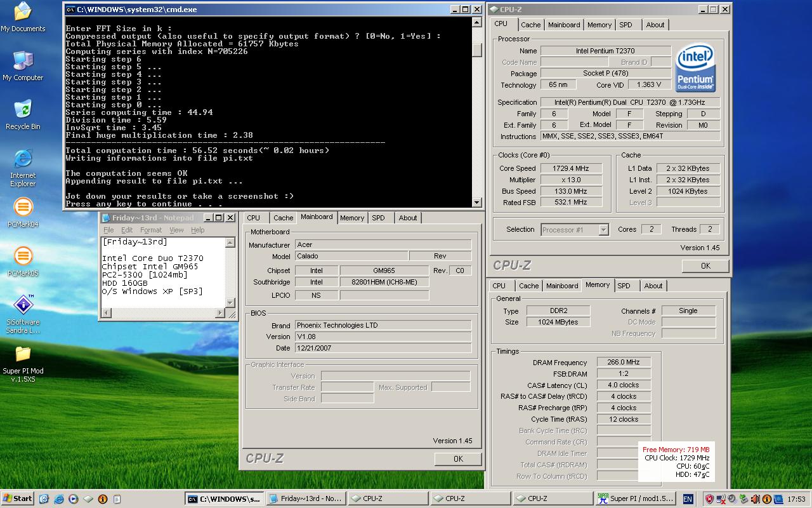Launch PCMark05 desktop shortcut
This screenshot has width=812, height=508.
23,262
